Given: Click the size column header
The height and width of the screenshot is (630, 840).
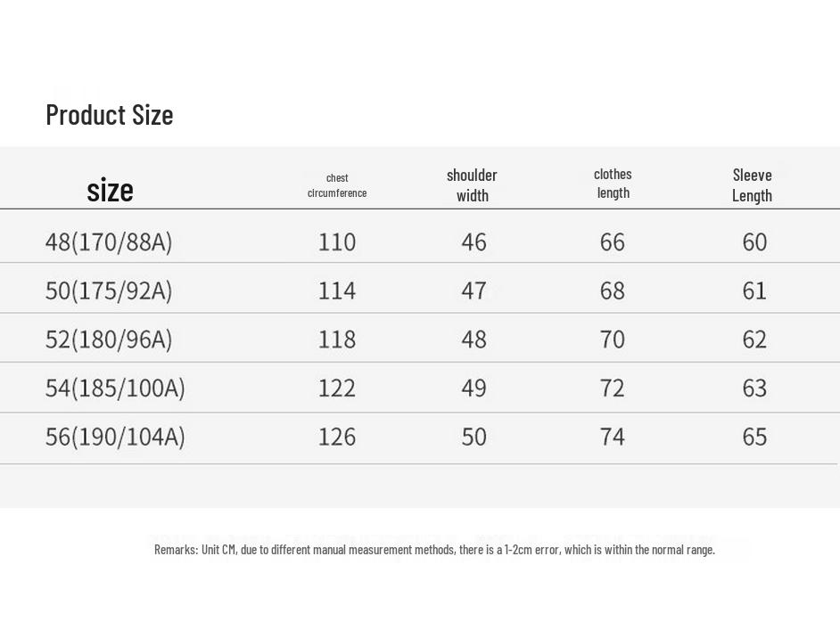Looking at the screenshot, I should 110,190.
